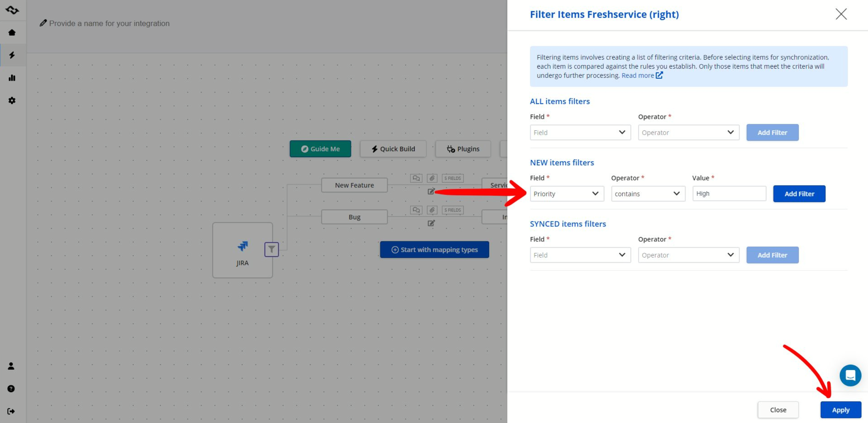The width and height of the screenshot is (868, 423).
Task: Open the Field dropdown under ALL items filters
Action: [580, 132]
